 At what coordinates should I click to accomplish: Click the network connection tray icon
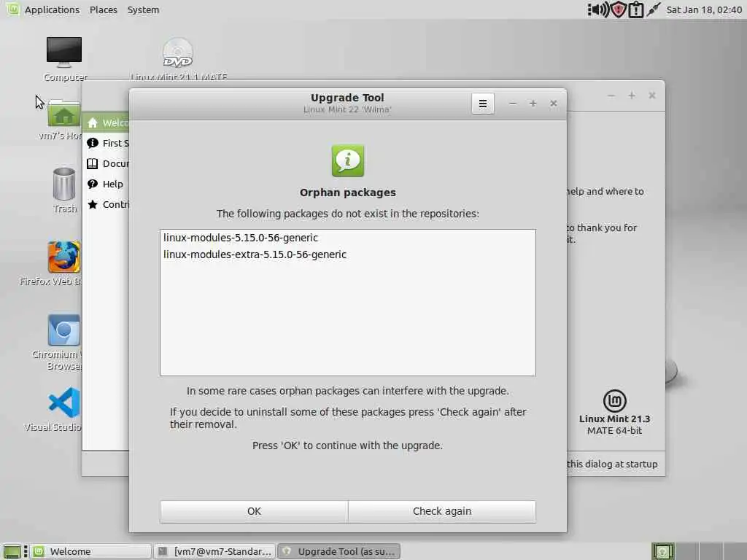click(654, 9)
